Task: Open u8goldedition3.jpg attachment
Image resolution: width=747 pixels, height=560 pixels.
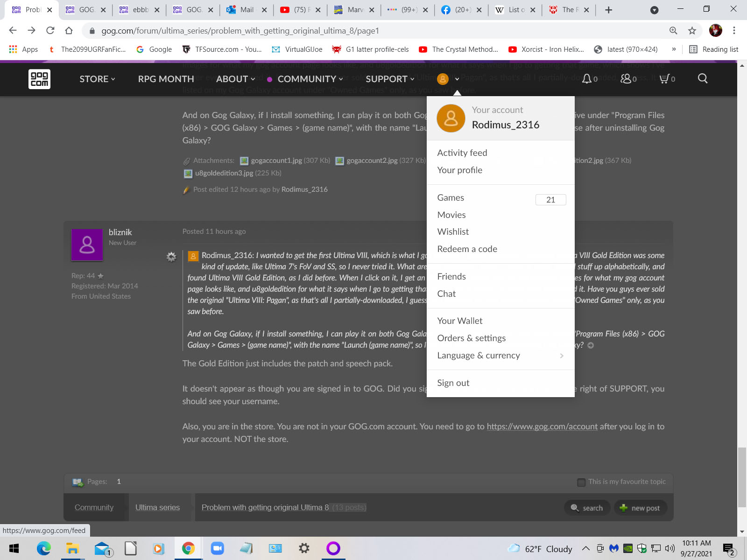Action: (x=224, y=173)
